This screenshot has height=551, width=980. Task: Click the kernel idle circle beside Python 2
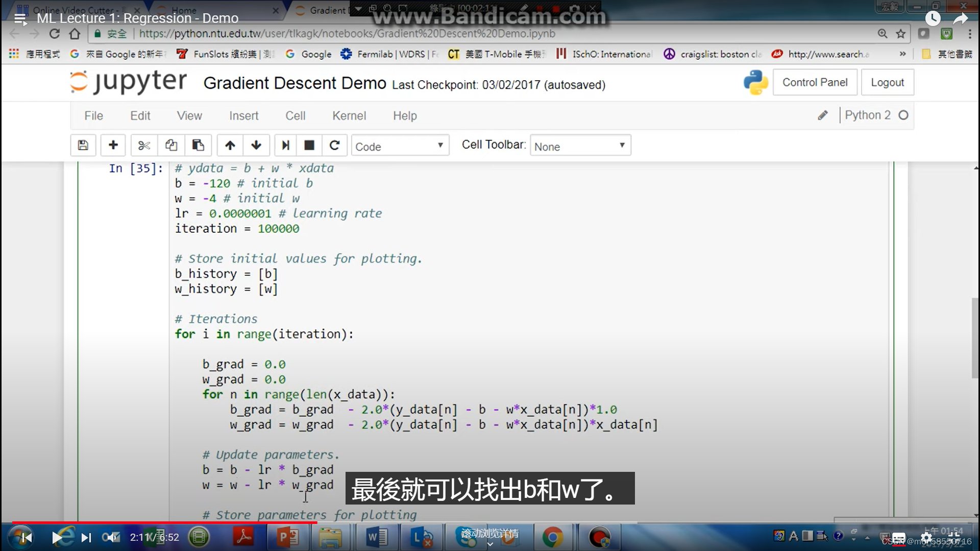tap(903, 115)
